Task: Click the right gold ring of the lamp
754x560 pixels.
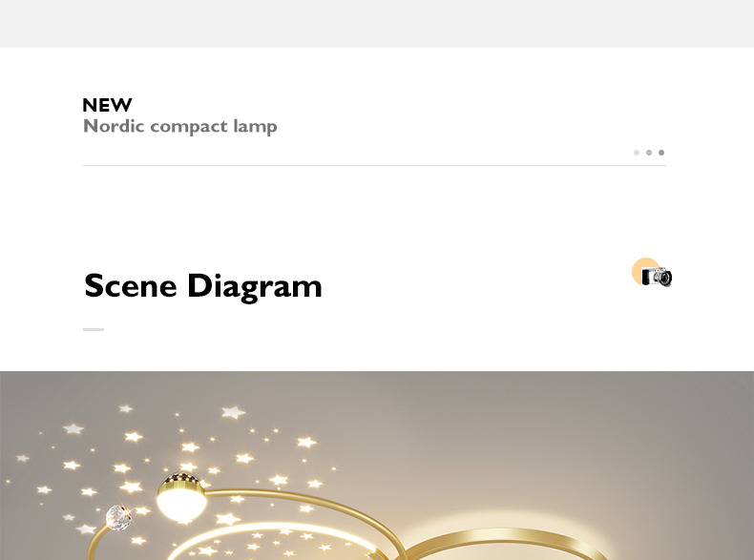Action: (x=506, y=534)
